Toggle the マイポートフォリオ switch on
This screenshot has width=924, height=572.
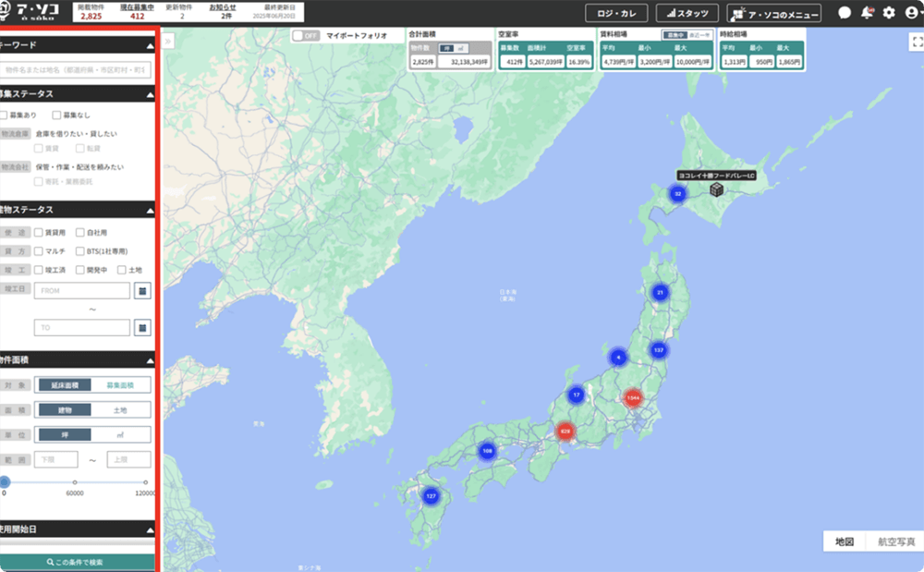tap(305, 36)
